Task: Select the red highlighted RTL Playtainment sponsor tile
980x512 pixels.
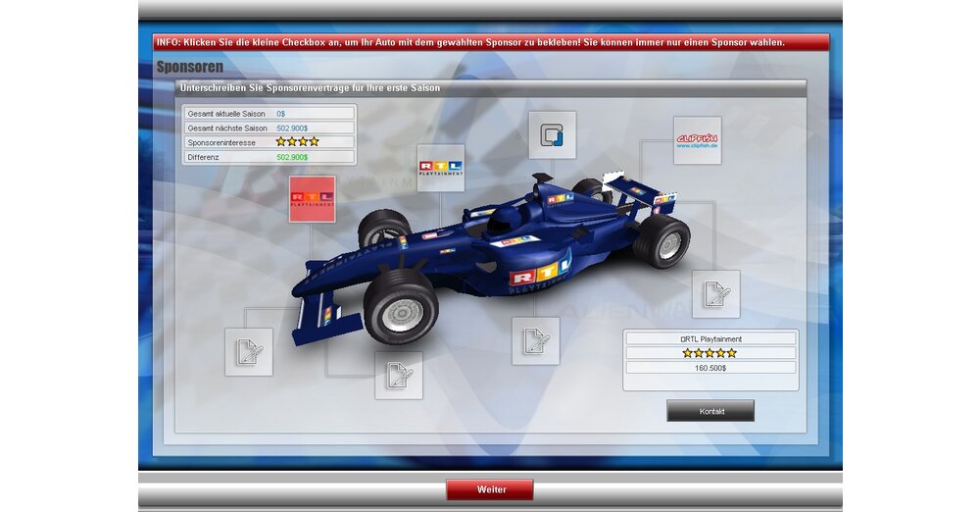Action: click(x=312, y=199)
